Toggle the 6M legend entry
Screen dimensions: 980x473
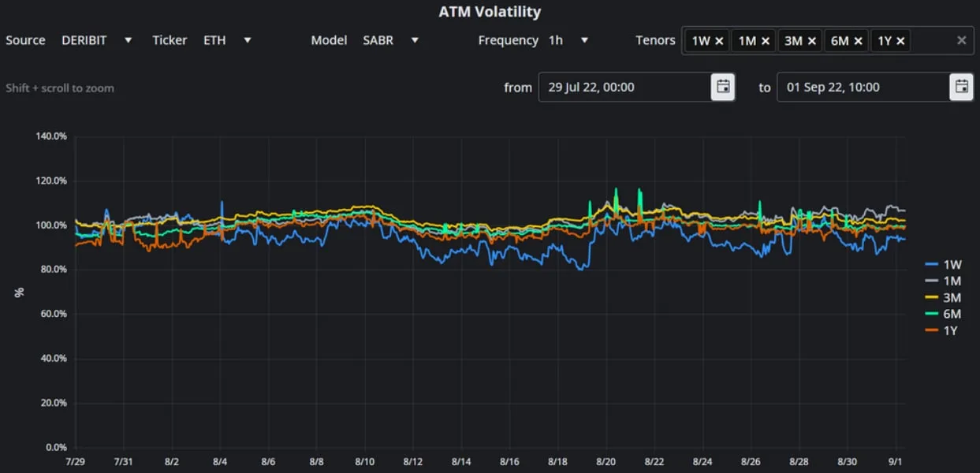click(x=942, y=314)
